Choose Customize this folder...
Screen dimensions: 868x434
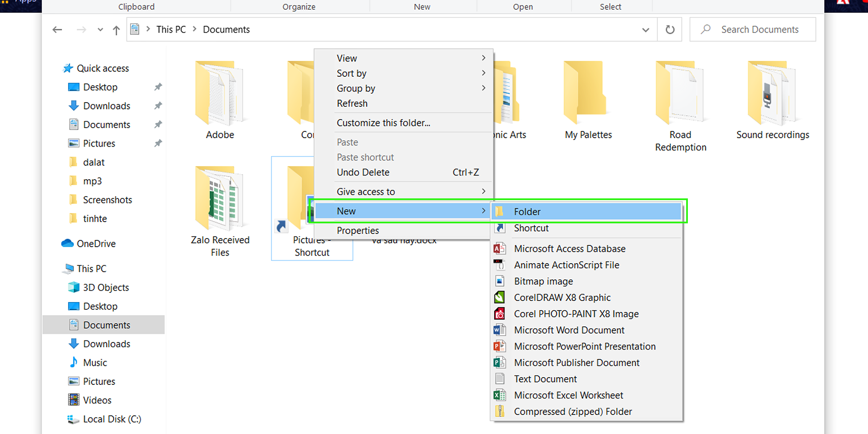coord(404,123)
